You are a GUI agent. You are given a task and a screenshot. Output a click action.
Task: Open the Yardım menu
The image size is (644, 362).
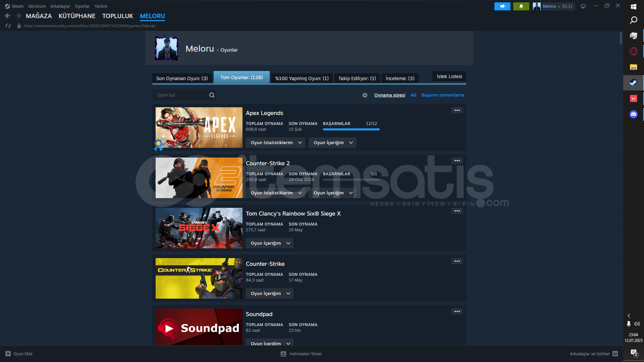(x=101, y=6)
